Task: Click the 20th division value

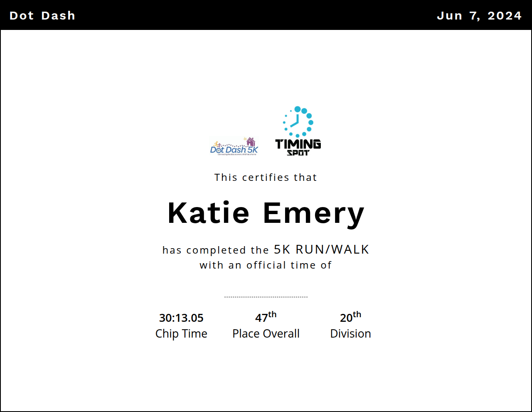Action: [350, 318]
